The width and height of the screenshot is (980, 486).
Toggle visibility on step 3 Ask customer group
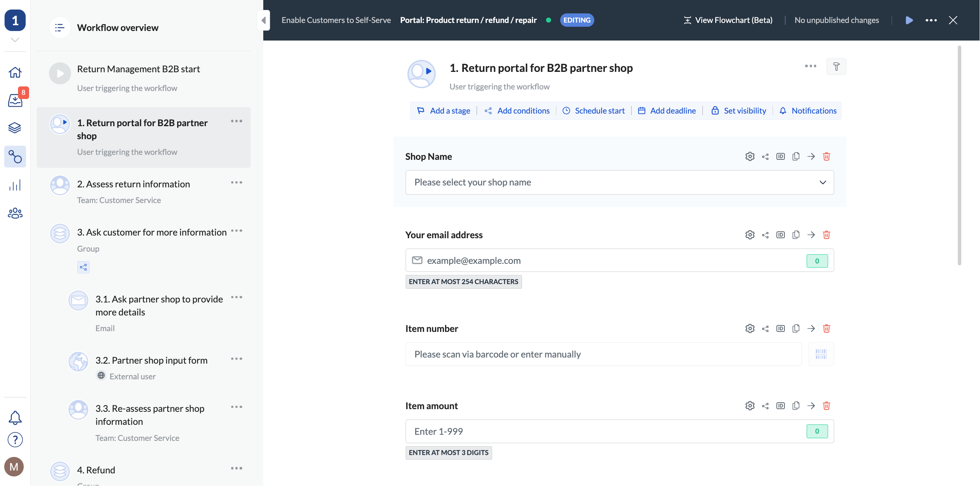(x=237, y=232)
